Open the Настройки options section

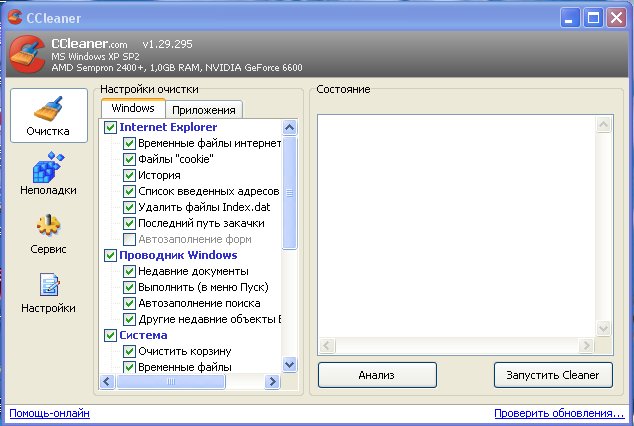(49, 293)
